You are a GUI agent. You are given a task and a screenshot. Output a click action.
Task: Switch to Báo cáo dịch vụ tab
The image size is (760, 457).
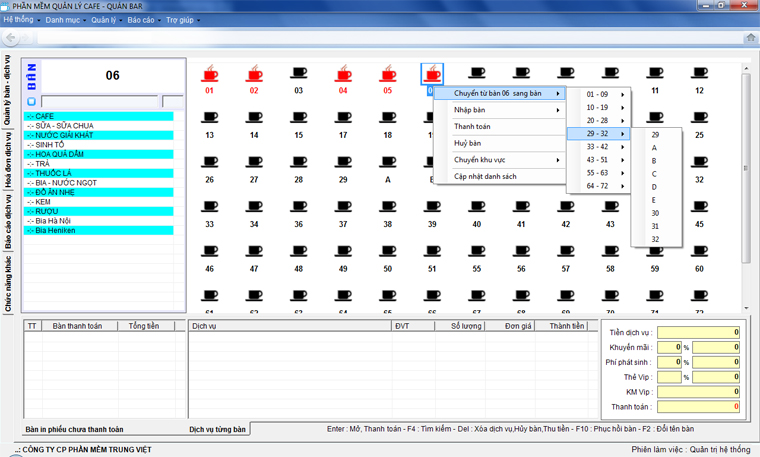click(7, 222)
